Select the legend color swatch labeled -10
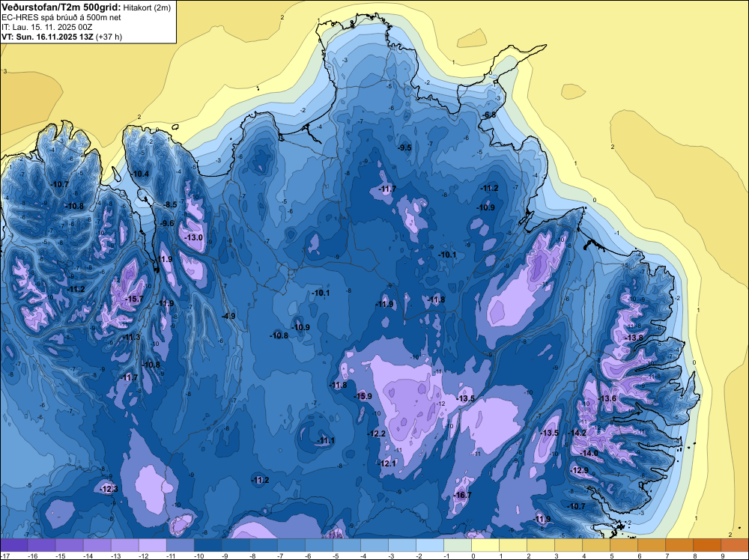The height and width of the screenshot is (560, 749). 208,545
